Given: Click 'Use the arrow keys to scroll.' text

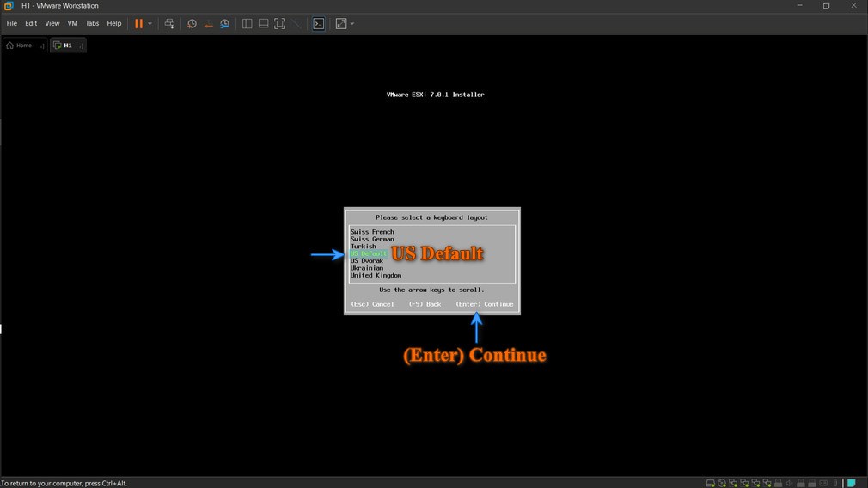Looking at the screenshot, I should point(431,290).
